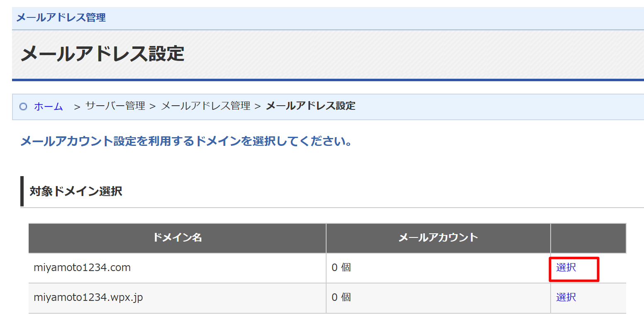Select the miyamoto1234.com domain via 選択

pos(566,268)
